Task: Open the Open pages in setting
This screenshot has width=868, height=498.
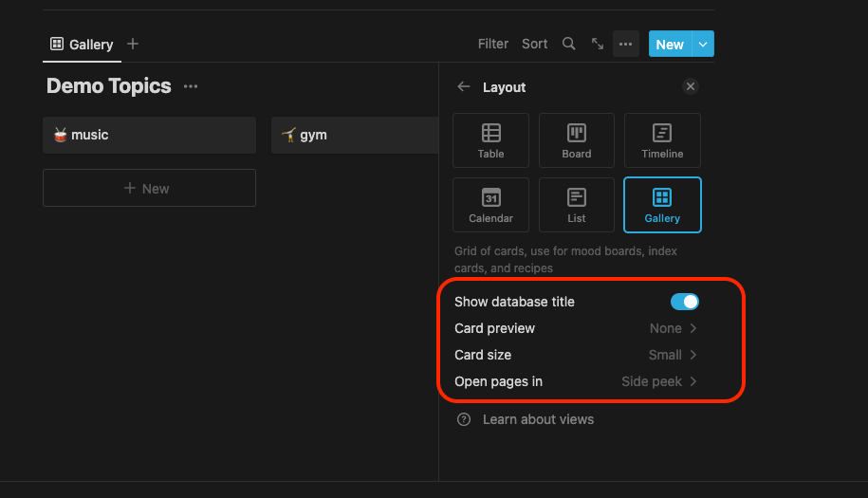Action: (577, 381)
